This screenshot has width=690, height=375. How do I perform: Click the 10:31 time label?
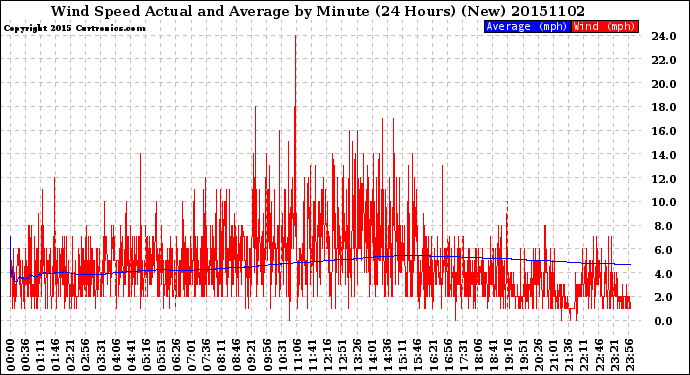[282, 355]
